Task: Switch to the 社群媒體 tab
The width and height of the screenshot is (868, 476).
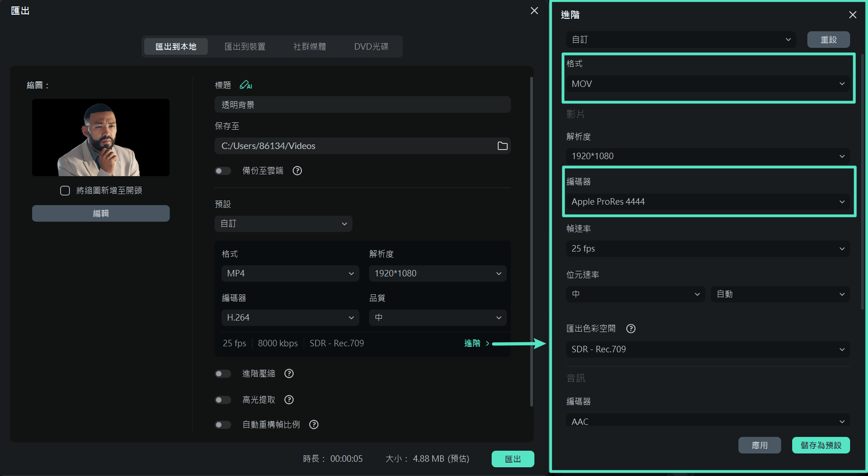Action: coord(309,46)
